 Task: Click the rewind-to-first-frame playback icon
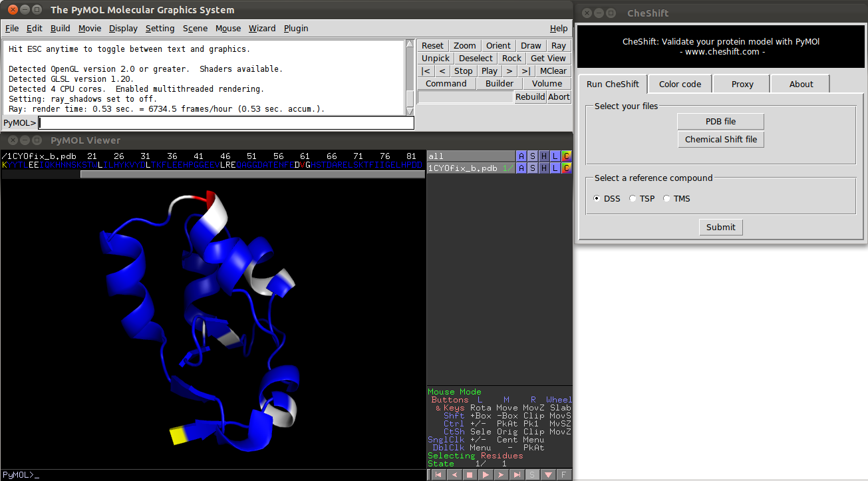[438, 475]
